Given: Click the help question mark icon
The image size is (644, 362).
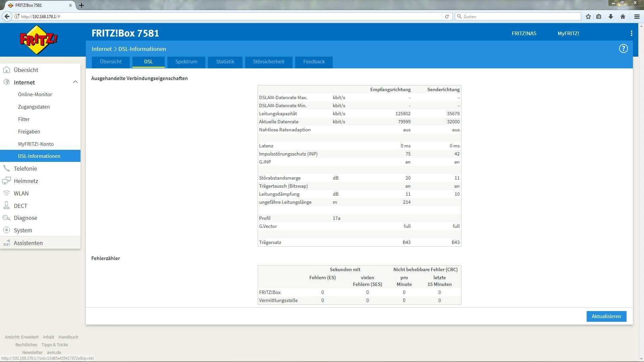Looking at the screenshot, I should 623,49.
